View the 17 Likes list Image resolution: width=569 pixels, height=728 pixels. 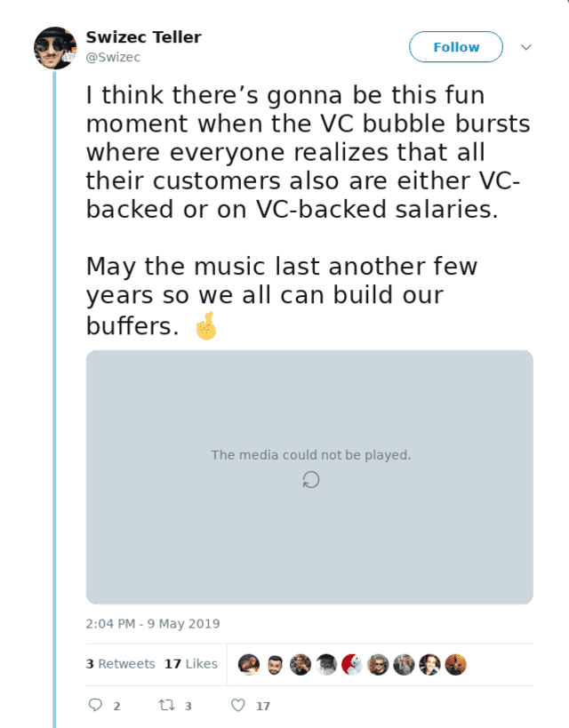(x=191, y=664)
